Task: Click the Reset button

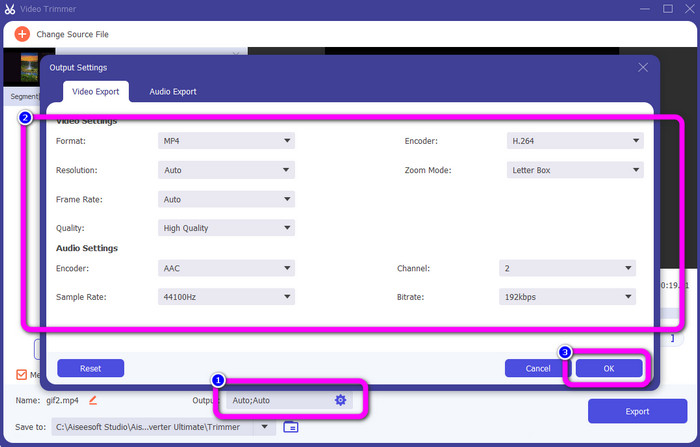Action: [91, 368]
